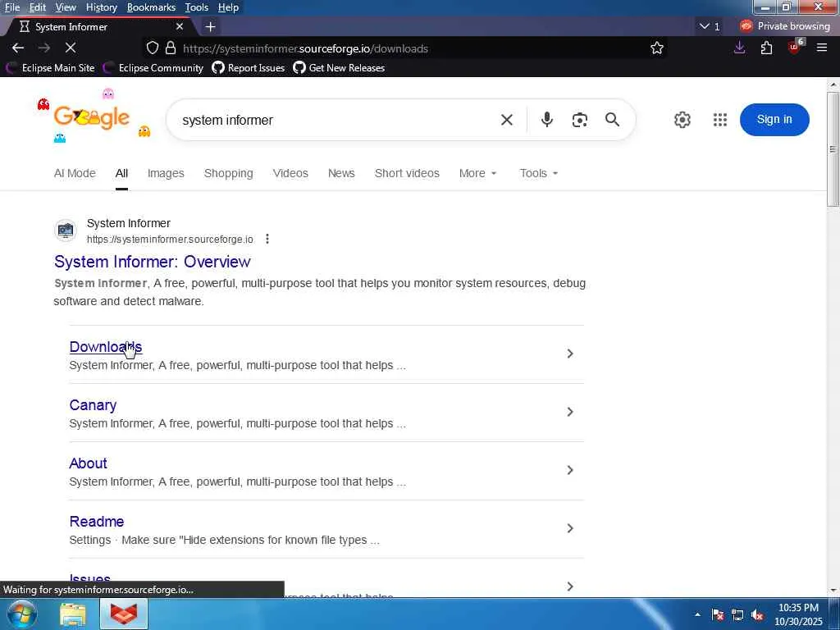The height and width of the screenshot is (630, 840).
Task: Open the History menu
Action: pos(101,7)
